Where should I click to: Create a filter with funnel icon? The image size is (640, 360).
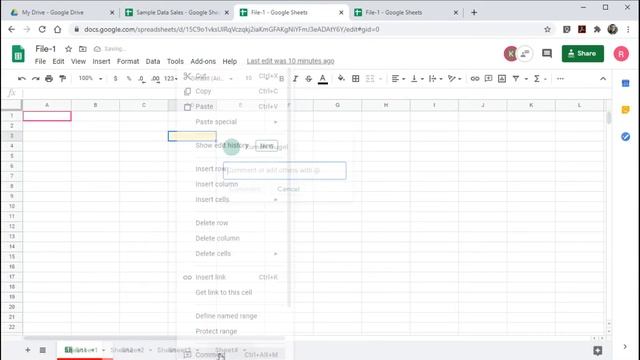[516, 78]
